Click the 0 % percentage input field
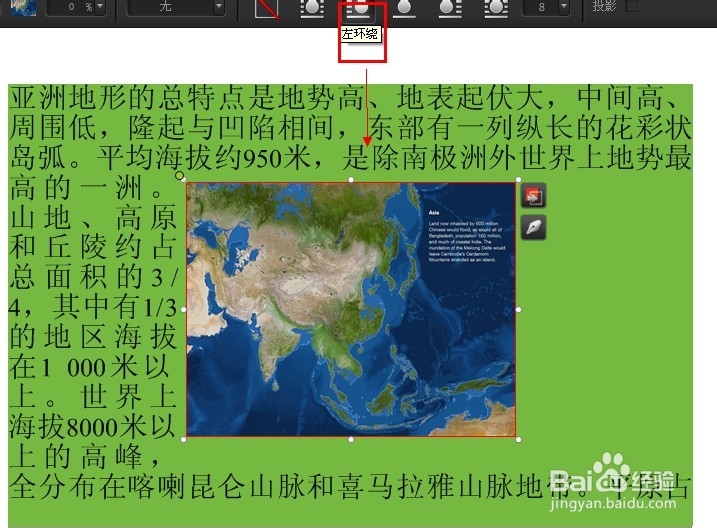This screenshot has height=528, width=717. click(x=72, y=7)
